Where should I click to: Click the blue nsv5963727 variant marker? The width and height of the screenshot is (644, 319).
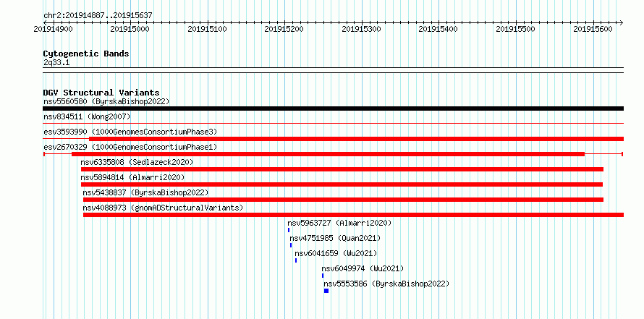(x=289, y=230)
